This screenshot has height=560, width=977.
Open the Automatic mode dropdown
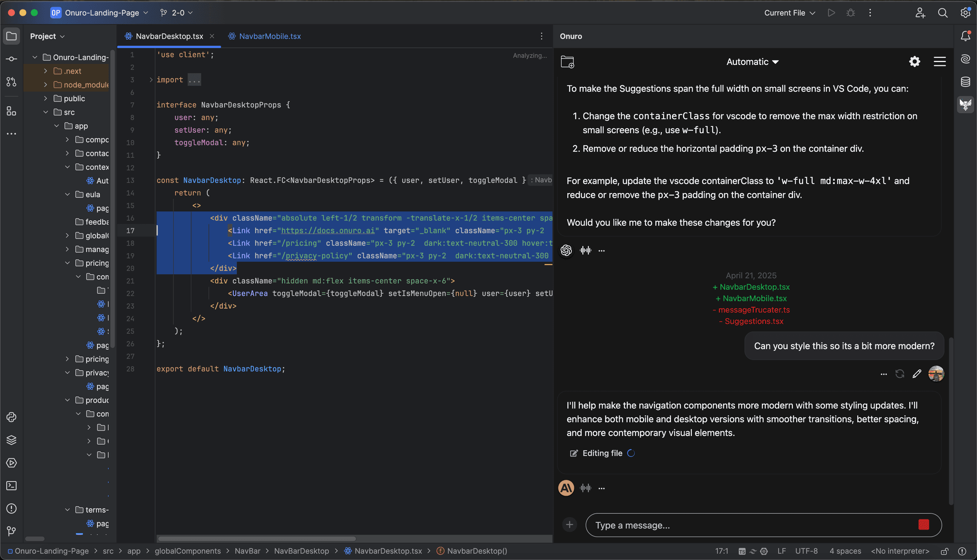point(752,62)
